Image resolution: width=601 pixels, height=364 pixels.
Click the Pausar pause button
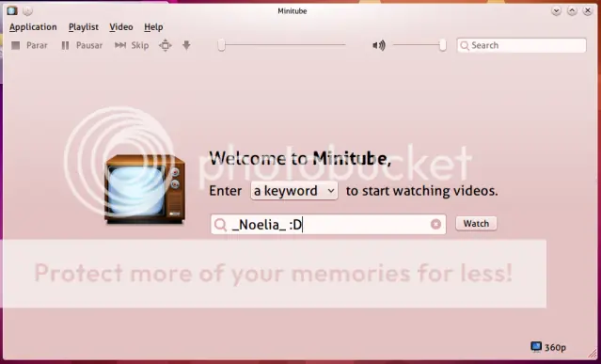pyautogui.click(x=82, y=45)
